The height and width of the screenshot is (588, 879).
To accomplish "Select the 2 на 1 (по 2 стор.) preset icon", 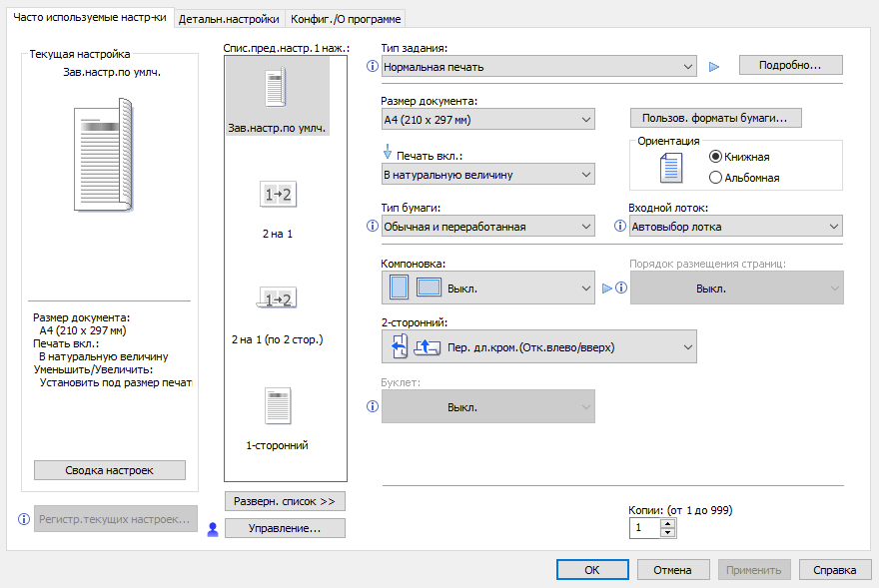I will click(277, 298).
